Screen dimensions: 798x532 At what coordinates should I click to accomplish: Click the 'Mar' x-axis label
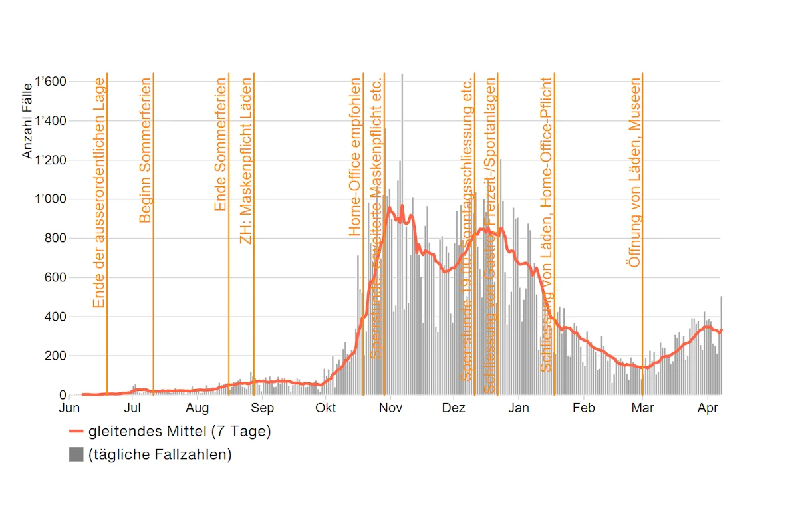[642, 408]
